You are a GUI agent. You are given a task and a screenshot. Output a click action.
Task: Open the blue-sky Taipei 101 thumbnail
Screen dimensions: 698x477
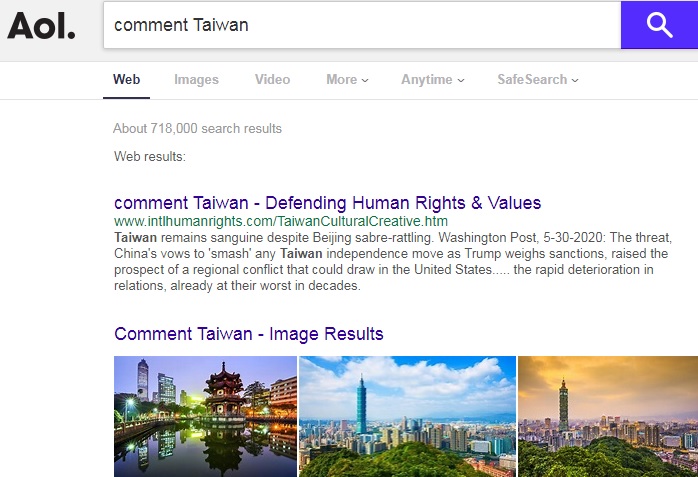pyautogui.click(x=407, y=416)
